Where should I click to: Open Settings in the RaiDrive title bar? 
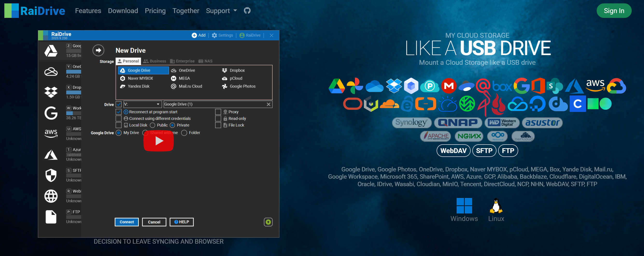(x=222, y=35)
